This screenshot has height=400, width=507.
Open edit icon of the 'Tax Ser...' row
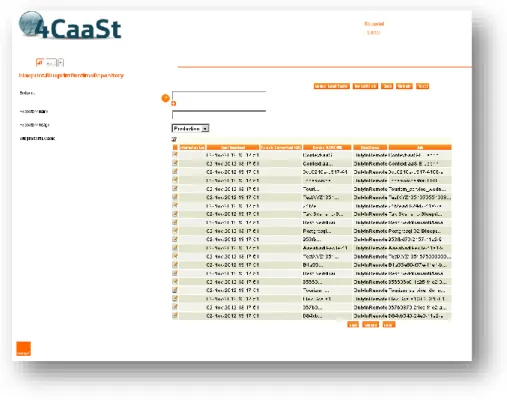click(175, 214)
